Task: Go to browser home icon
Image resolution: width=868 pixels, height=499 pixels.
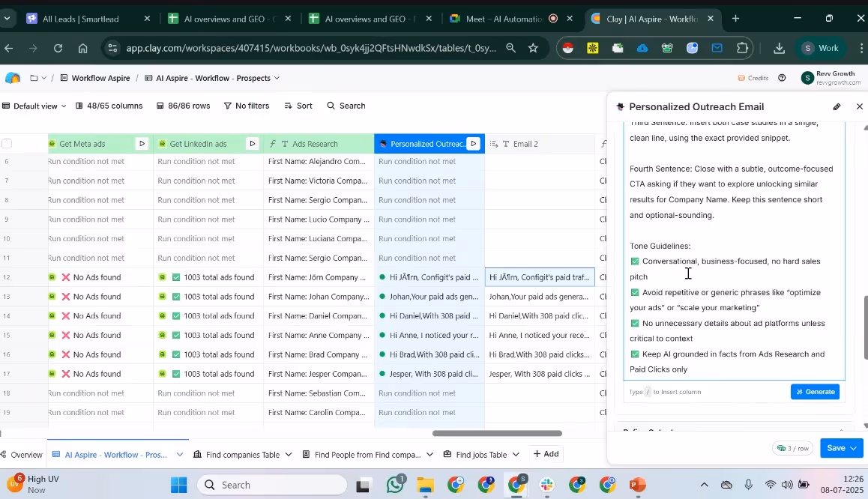Action: coord(82,48)
